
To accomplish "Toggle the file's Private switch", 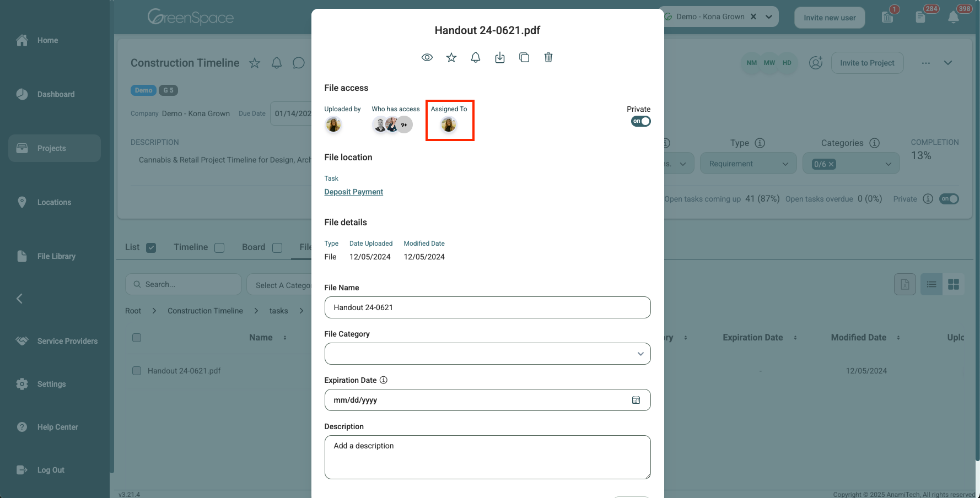I will (640, 121).
